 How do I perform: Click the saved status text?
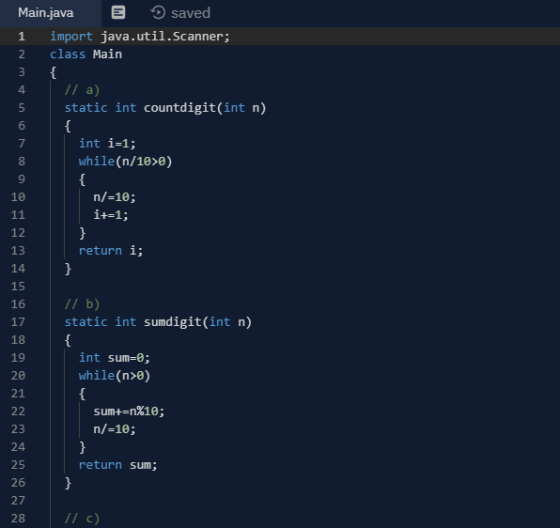click(191, 13)
